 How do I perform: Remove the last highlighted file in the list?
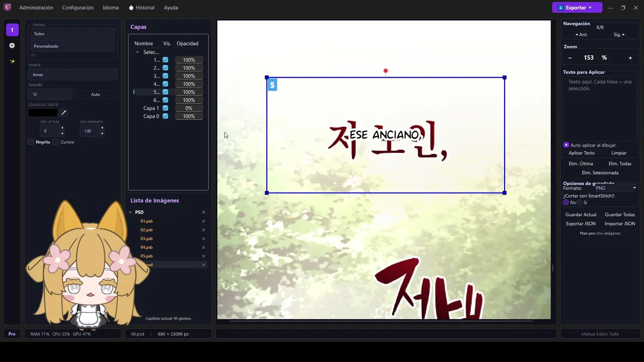point(204,265)
